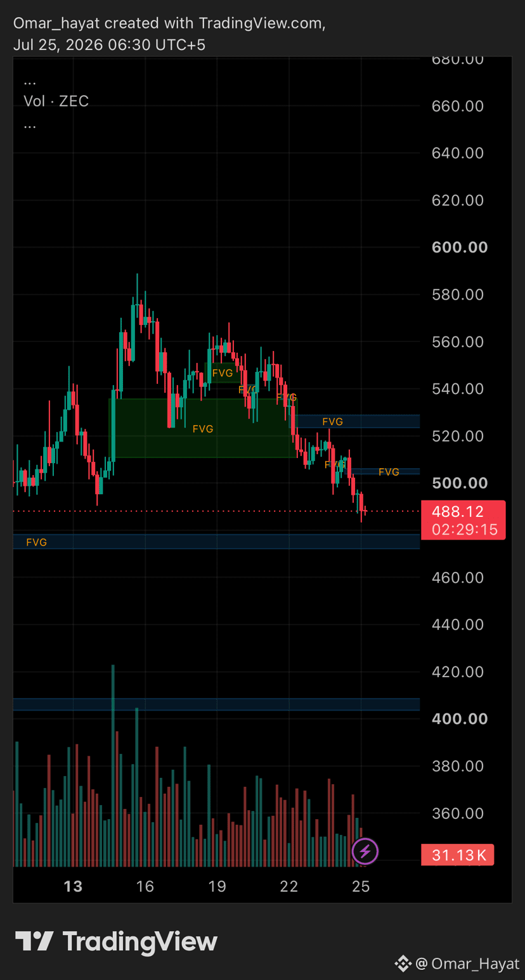The width and height of the screenshot is (525, 980).
Task: Click the purple lightning bolt icon
Action: (x=365, y=851)
